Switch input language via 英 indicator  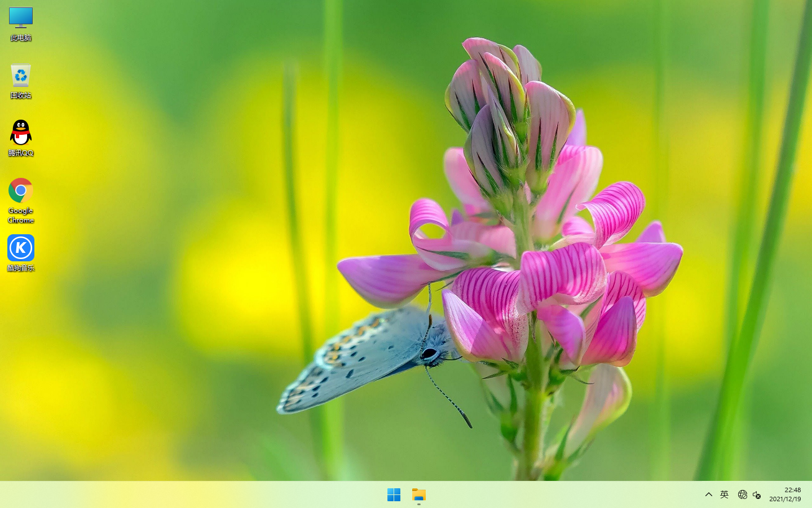tap(725, 495)
